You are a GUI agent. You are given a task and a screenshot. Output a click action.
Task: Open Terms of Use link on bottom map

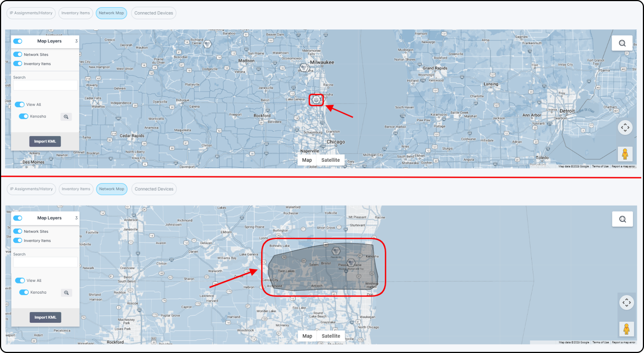coord(601,342)
